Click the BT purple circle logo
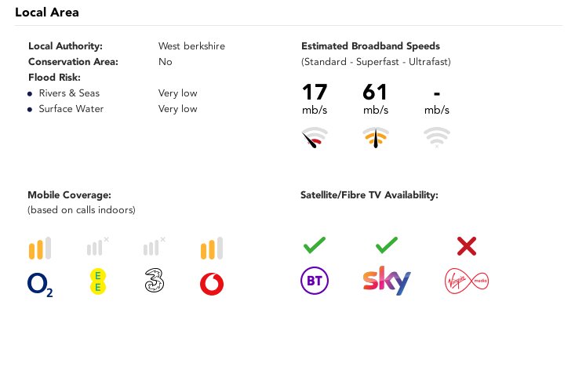 [315, 281]
